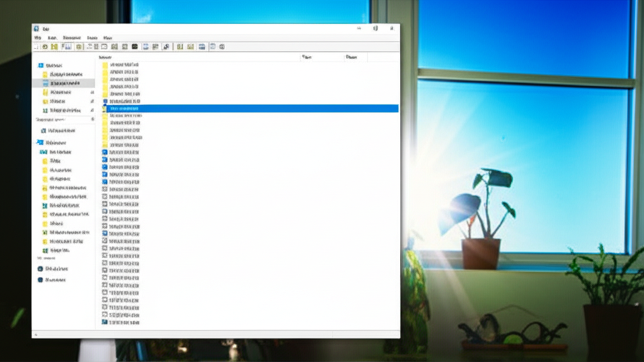Select the blue-icon item atop the sidebar

tap(42, 65)
